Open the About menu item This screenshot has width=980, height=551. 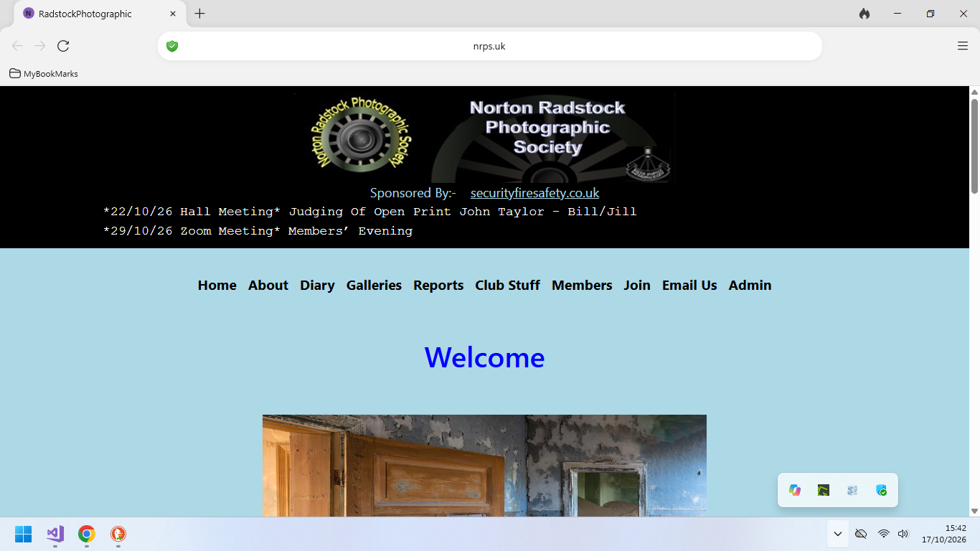(268, 285)
